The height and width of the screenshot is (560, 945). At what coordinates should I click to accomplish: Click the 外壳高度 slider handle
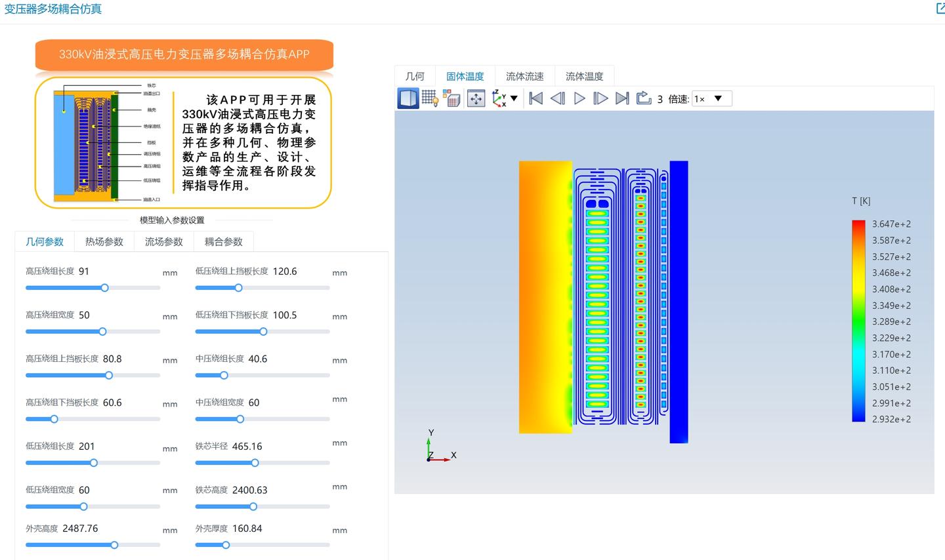point(114,545)
